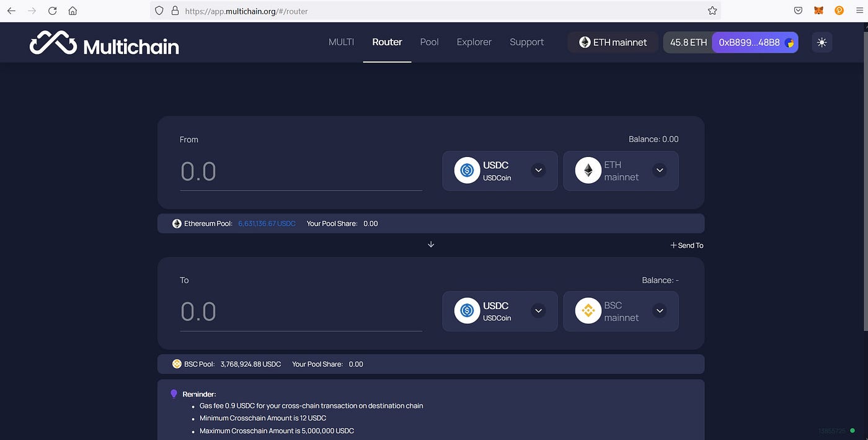Go to browser home page

pos(73,11)
